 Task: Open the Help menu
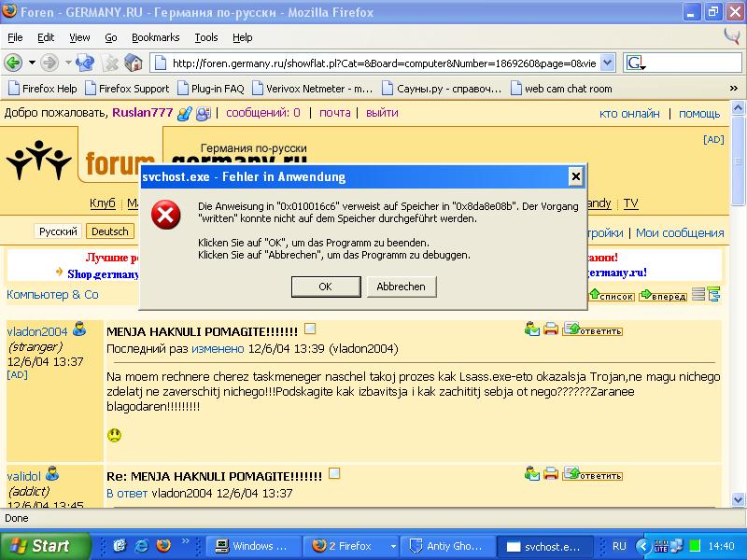[x=242, y=37]
